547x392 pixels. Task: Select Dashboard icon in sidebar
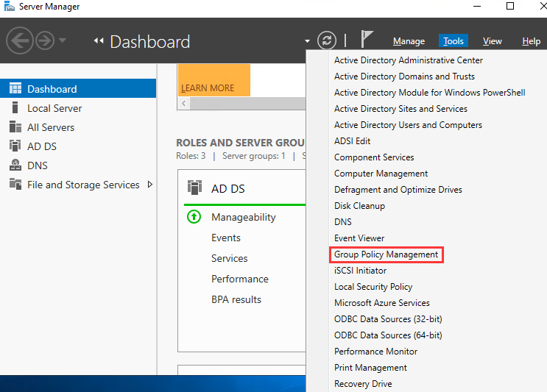tap(15, 89)
